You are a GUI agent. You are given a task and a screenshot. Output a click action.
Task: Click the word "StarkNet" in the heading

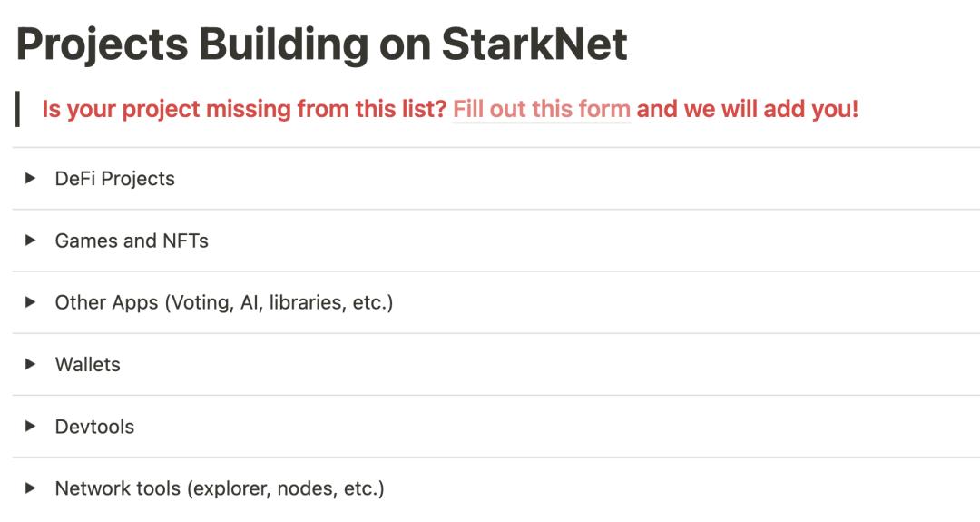(x=535, y=44)
